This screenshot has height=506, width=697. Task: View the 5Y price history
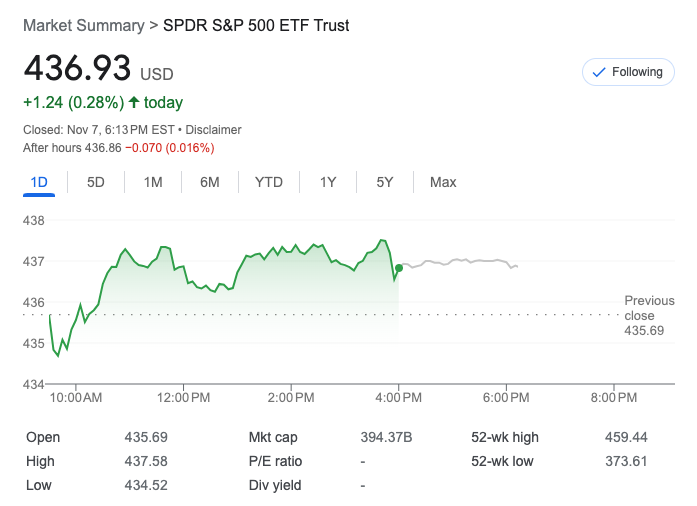point(385,182)
